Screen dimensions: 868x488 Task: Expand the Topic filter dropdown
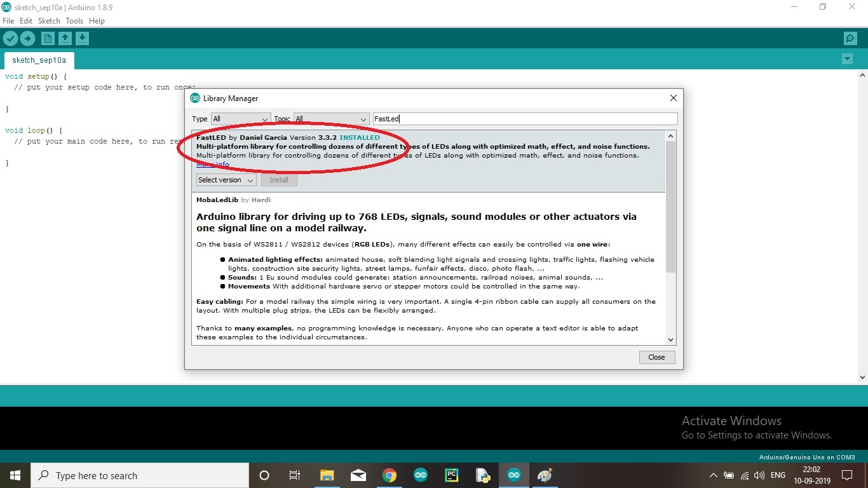pyautogui.click(x=331, y=119)
